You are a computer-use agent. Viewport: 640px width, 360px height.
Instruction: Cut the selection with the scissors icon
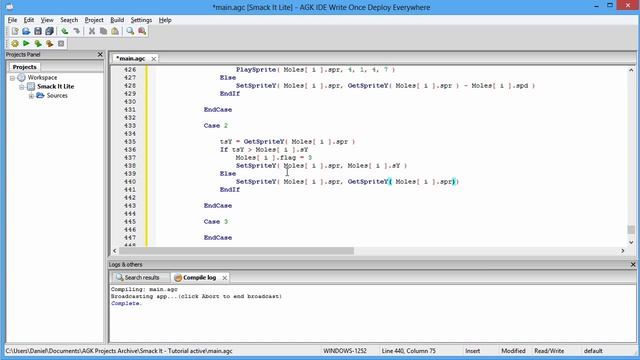click(x=92, y=31)
